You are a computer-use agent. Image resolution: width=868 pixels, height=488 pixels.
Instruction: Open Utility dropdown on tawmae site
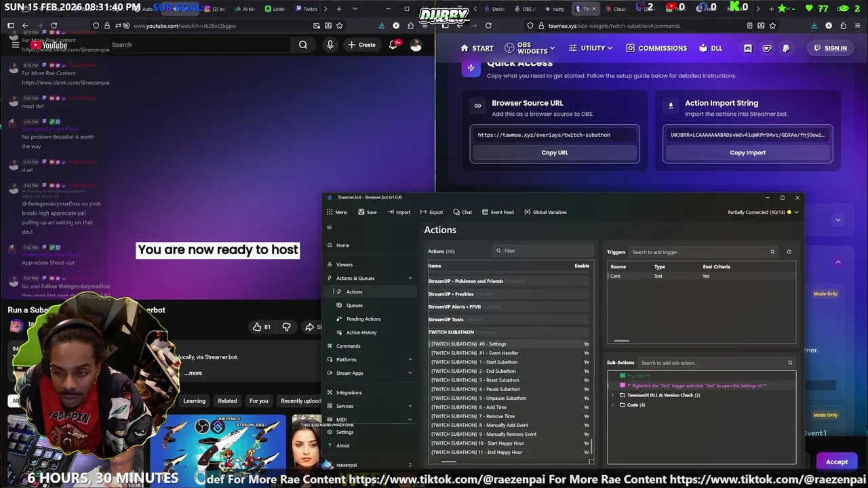591,48
